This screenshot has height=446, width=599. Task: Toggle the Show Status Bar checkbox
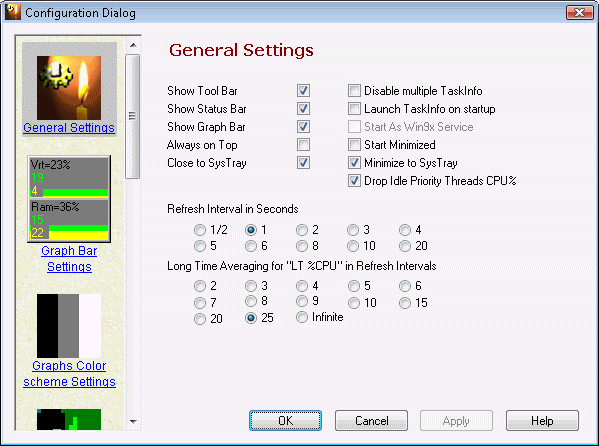[x=303, y=109]
